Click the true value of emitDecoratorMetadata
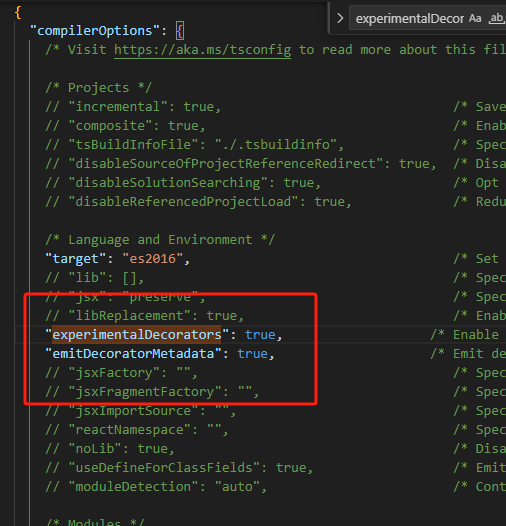This screenshot has width=506, height=526. (252, 354)
